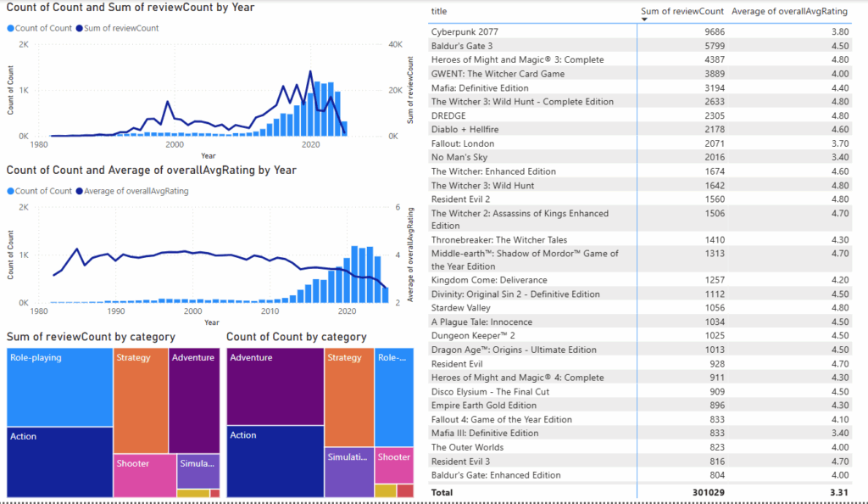Sort by the title column header

click(439, 11)
